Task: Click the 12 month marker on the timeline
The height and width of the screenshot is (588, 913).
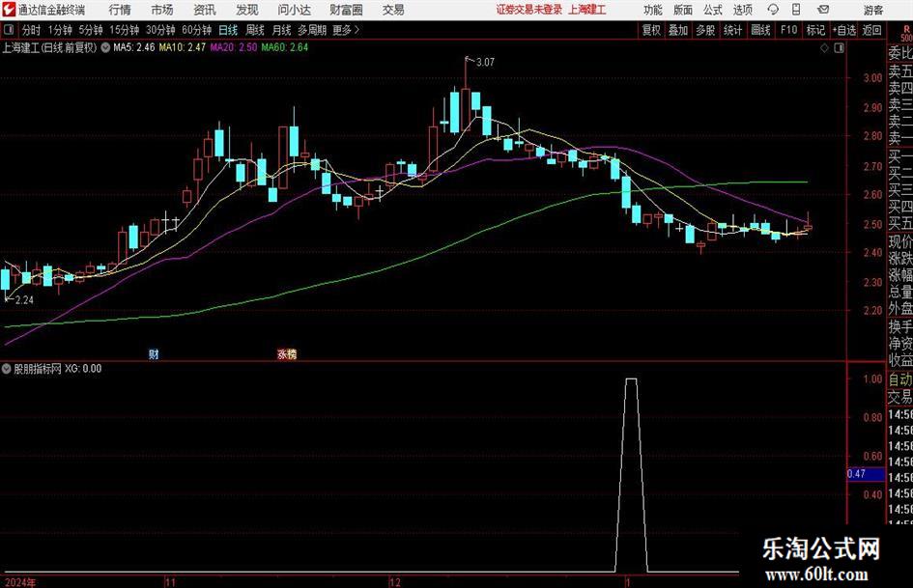Action: (x=395, y=582)
